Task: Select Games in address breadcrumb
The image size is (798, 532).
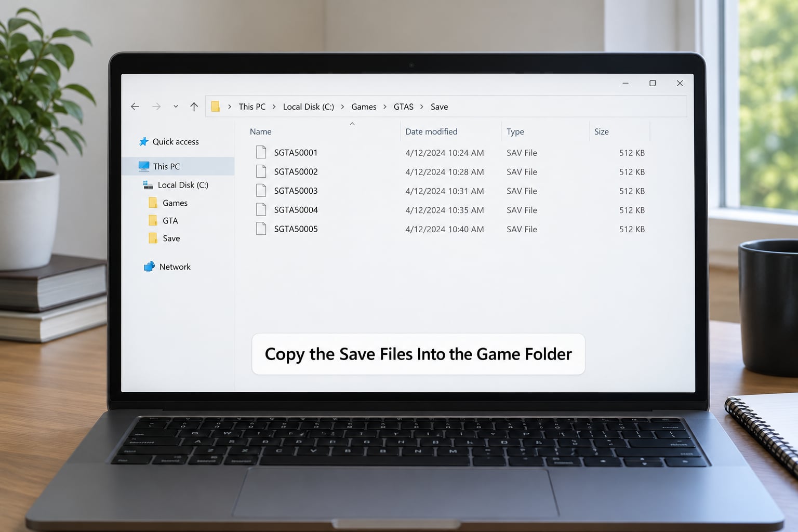Action: (x=364, y=107)
